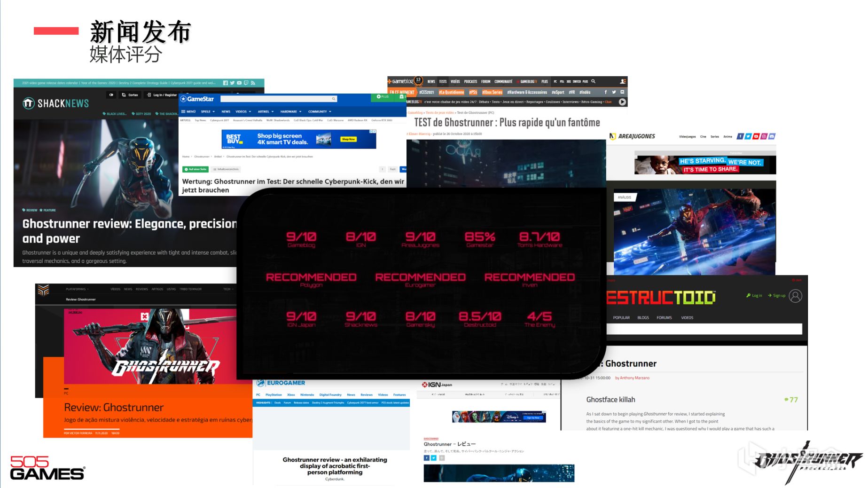Click Shop Now in Best Buy ad

tap(349, 139)
